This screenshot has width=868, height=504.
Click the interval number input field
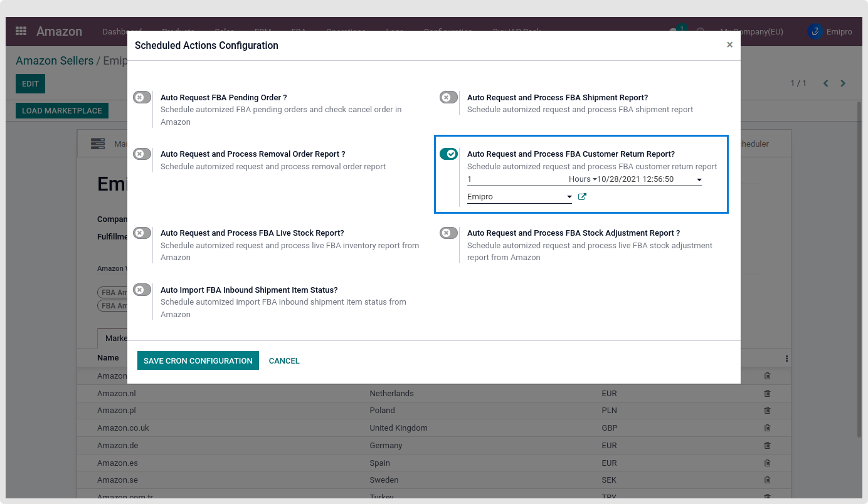[514, 179]
